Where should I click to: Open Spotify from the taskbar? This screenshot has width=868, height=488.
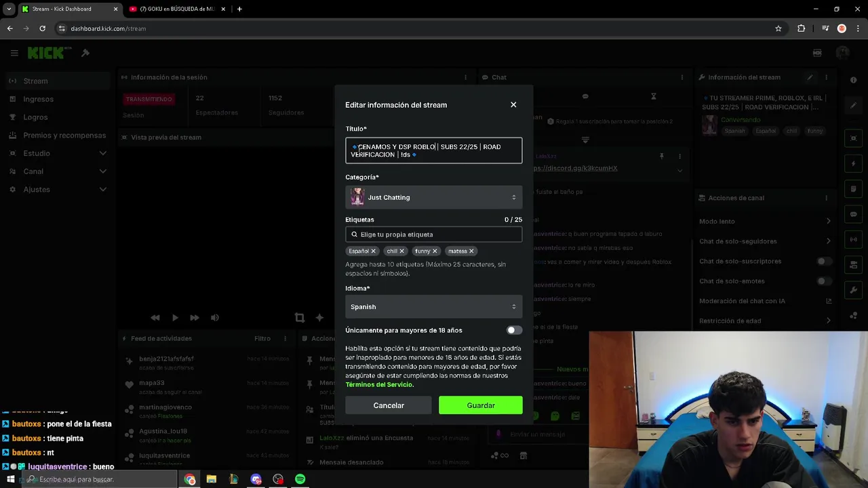point(300,479)
